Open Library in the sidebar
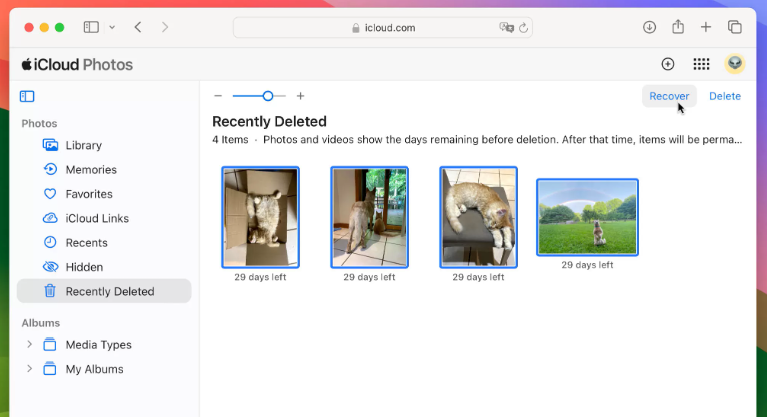767x417 pixels. (x=83, y=145)
